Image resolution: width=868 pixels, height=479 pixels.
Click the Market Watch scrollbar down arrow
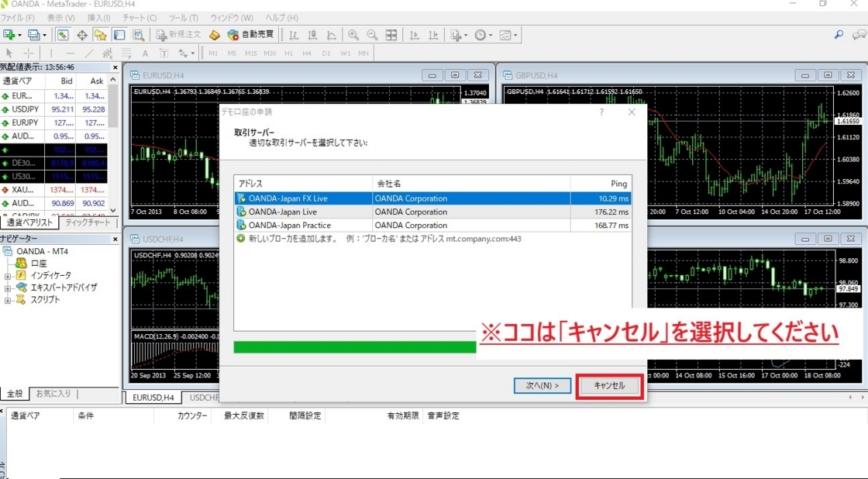click(113, 210)
